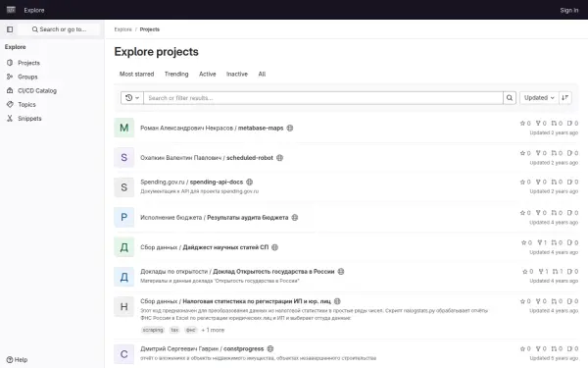The image size is (588, 368).
Task: Click the C avatar of constprogress
Action: (124, 354)
